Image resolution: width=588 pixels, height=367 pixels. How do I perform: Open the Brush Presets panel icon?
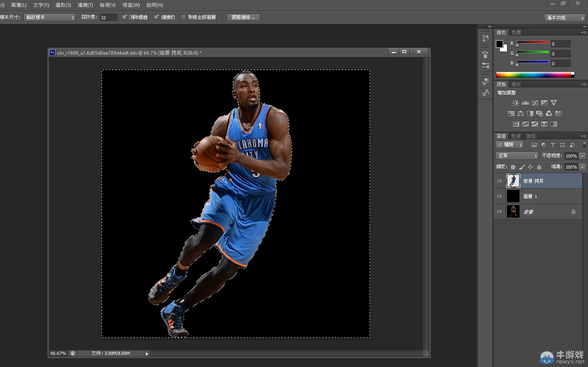[x=485, y=55]
